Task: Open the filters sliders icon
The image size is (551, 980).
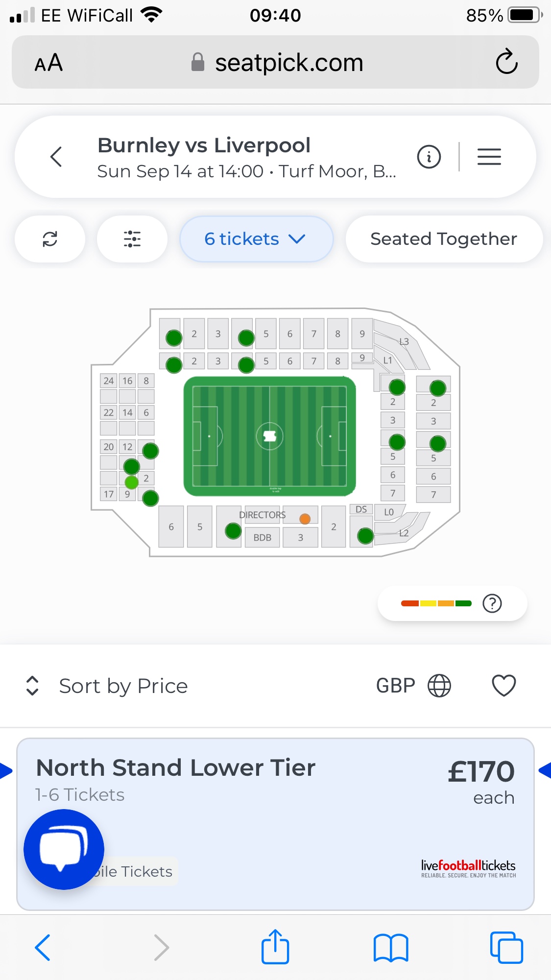Action: pyautogui.click(x=132, y=239)
